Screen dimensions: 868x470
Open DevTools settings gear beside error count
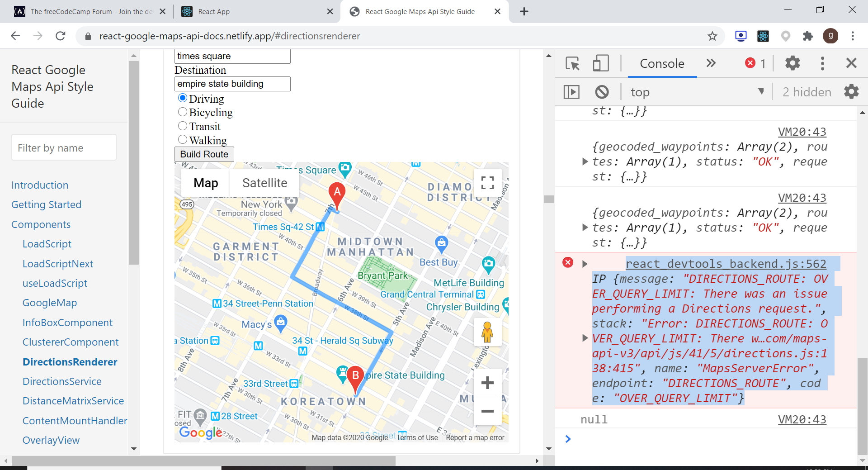pos(793,63)
